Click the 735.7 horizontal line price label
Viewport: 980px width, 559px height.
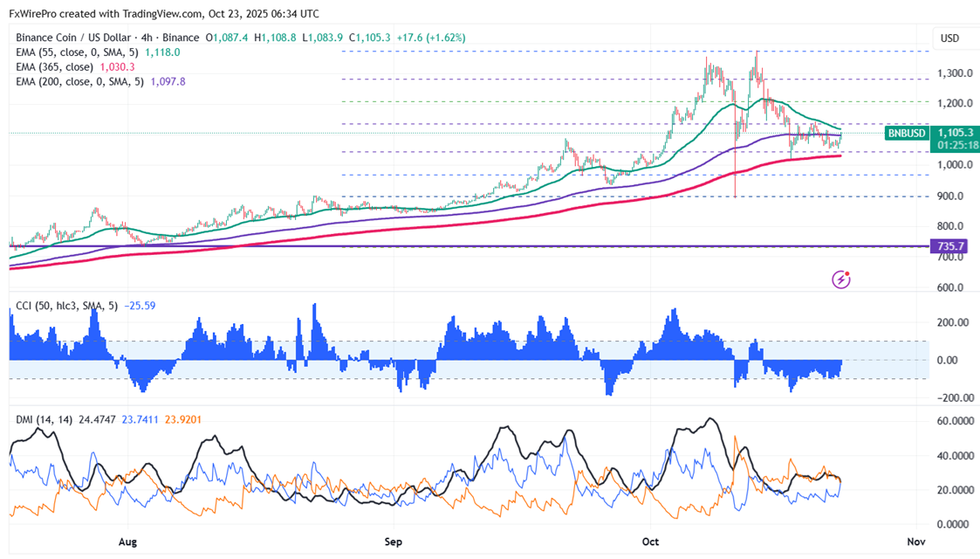949,246
